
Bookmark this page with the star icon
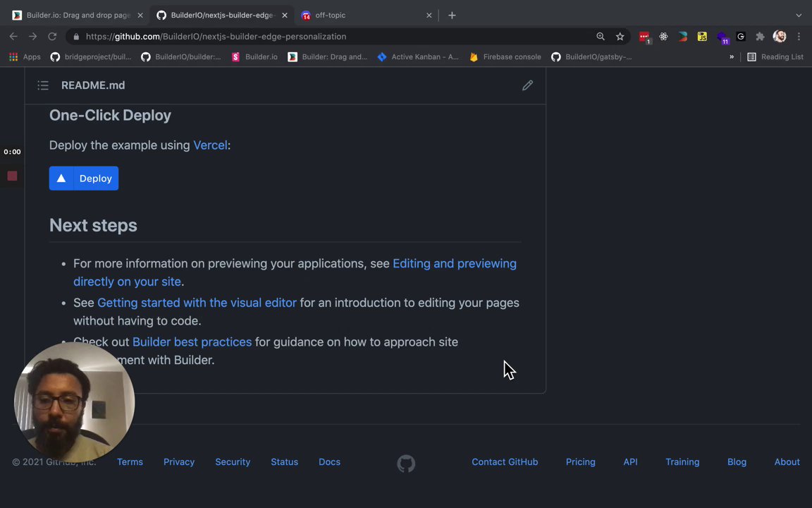pyautogui.click(x=620, y=36)
